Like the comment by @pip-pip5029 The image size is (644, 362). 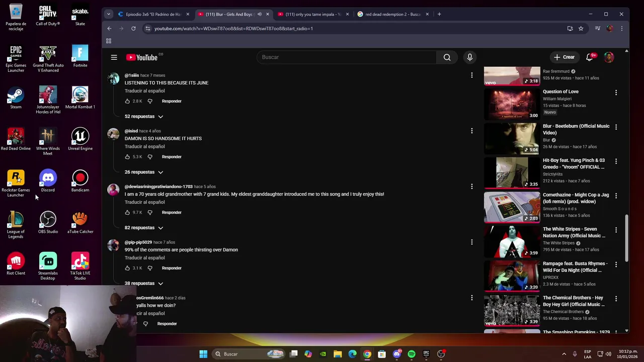(127, 268)
